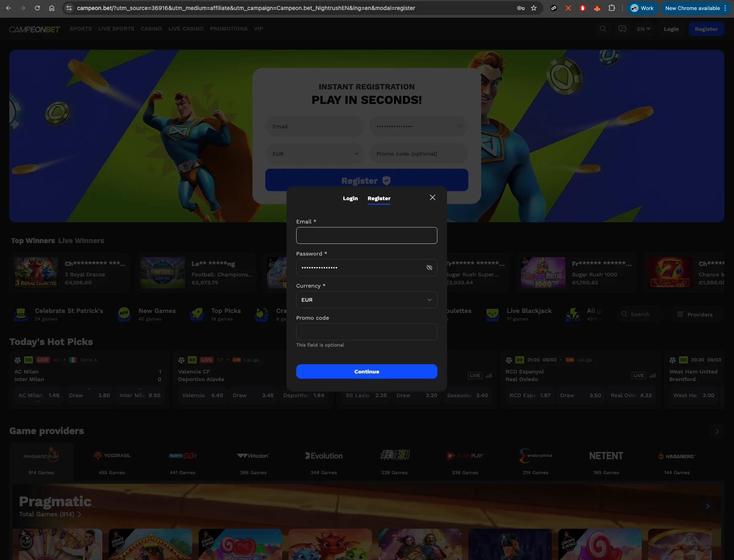Click the browser forward arrow

point(23,8)
